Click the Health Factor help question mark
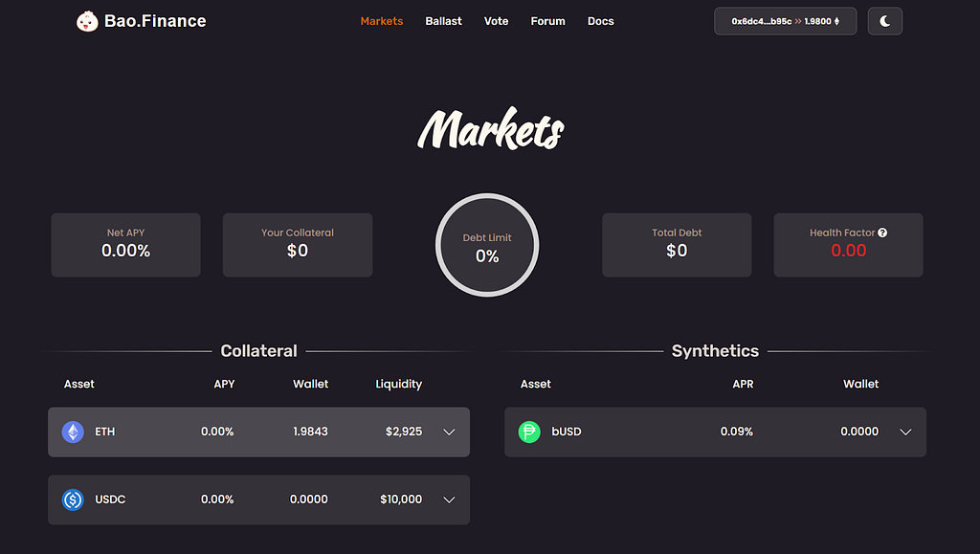 coord(881,233)
